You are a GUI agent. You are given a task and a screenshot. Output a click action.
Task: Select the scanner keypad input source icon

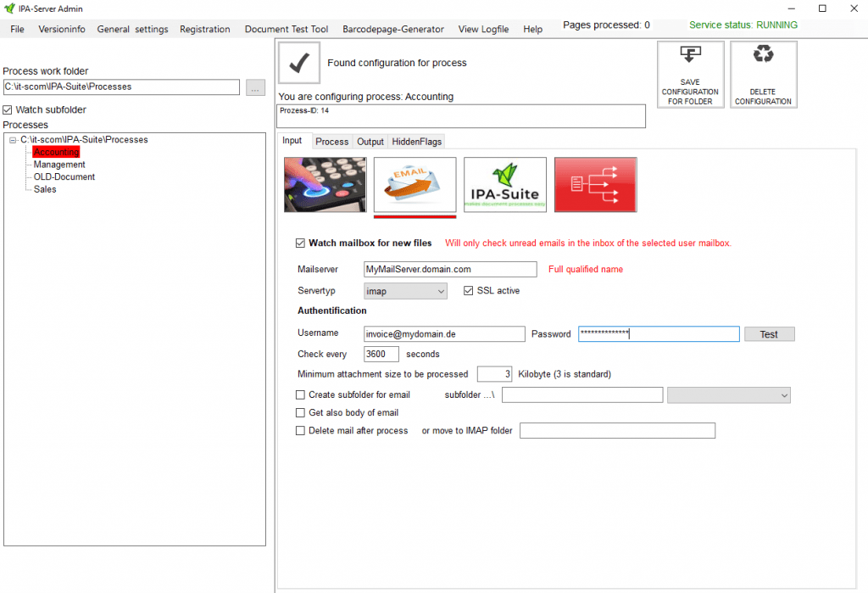325,184
